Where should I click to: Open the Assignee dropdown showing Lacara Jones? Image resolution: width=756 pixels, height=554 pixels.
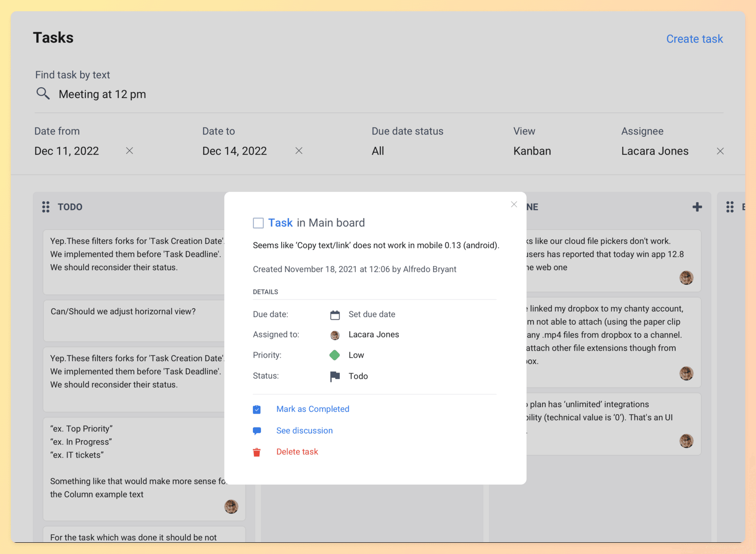point(654,151)
